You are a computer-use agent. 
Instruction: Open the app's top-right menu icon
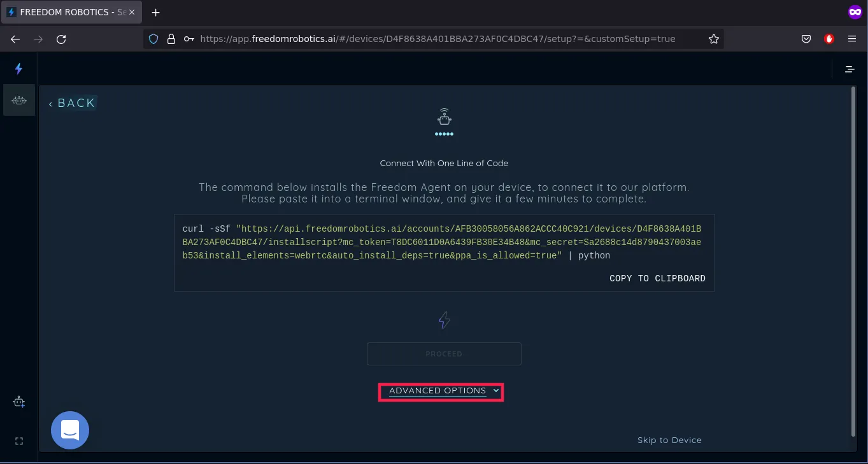(850, 69)
